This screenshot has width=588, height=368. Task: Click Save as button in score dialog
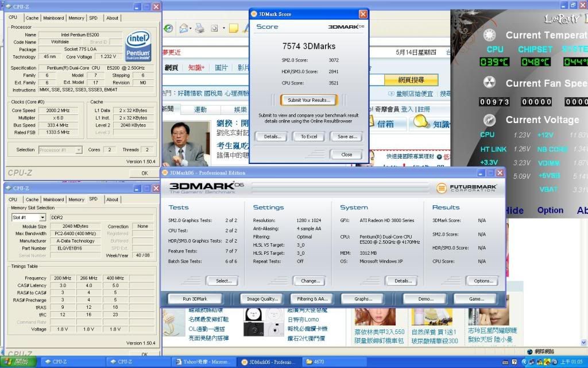click(x=347, y=137)
